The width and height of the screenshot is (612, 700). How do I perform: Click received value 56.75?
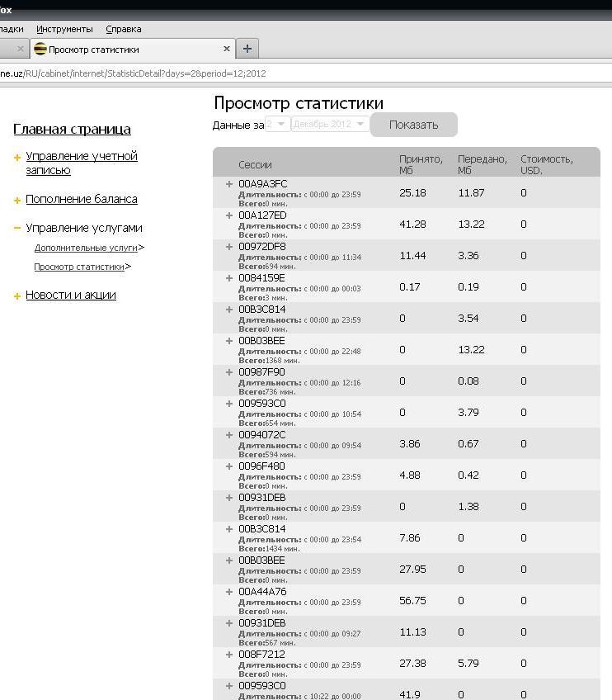(412, 600)
